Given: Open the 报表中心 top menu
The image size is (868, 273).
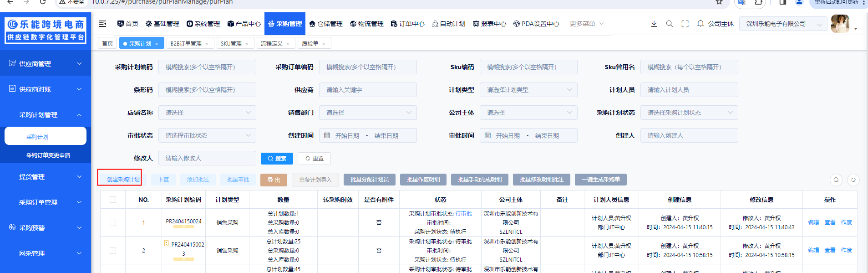Looking at the screenshot, I should point(489,24).
